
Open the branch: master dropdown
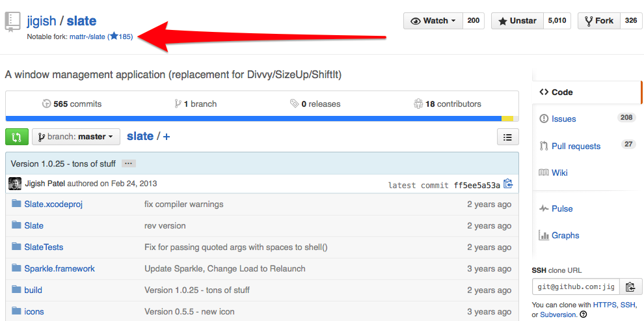[x=76, y=137]
